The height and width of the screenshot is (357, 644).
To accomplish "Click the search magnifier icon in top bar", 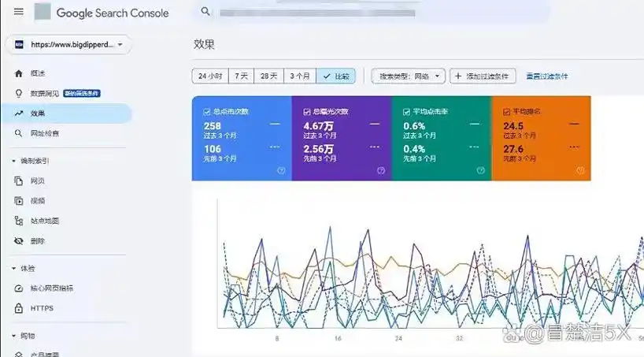I will (205, 12).
